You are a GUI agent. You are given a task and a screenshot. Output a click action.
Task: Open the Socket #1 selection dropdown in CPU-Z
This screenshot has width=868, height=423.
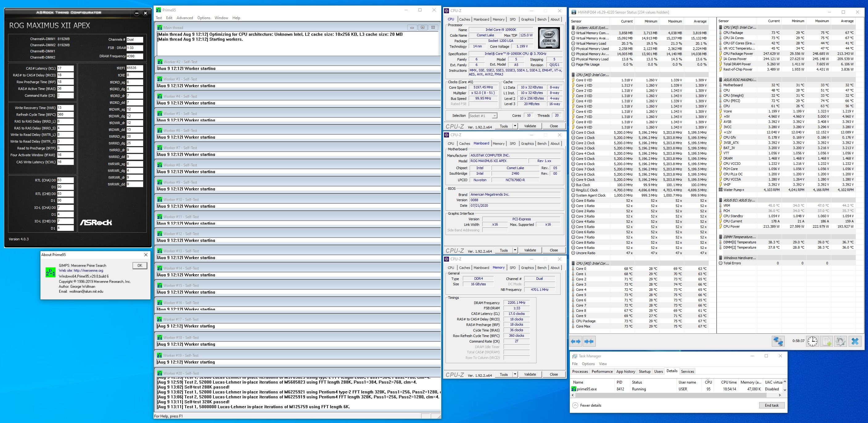(x=483, y=116)
